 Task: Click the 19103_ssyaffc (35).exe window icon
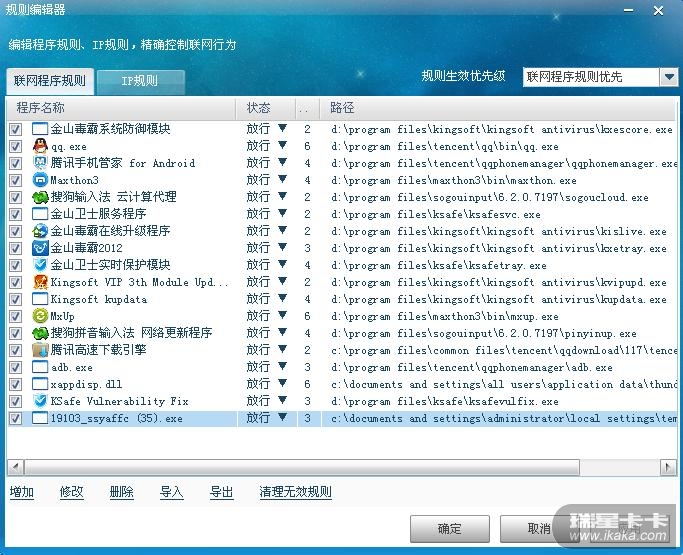pos(40,418)
